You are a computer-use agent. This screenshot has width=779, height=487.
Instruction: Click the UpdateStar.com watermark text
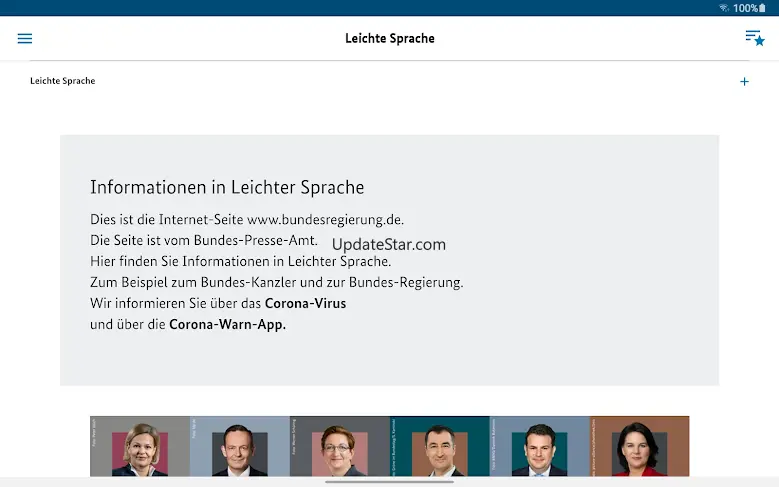388,244
